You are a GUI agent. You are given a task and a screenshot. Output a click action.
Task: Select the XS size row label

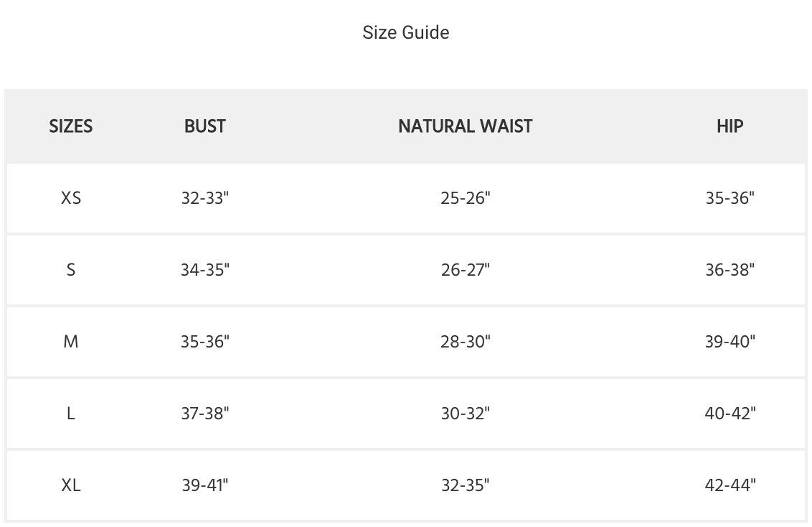pos(71,198)
